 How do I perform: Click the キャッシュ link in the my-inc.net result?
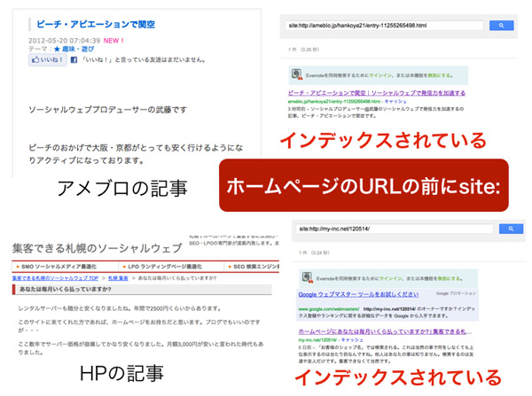click(352, 339)
